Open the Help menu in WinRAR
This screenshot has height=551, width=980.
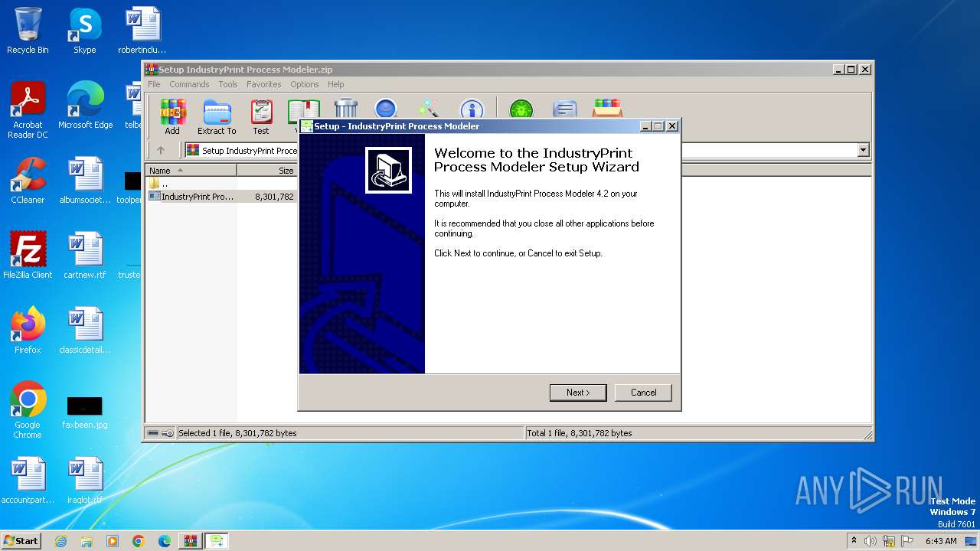[336, 84]
